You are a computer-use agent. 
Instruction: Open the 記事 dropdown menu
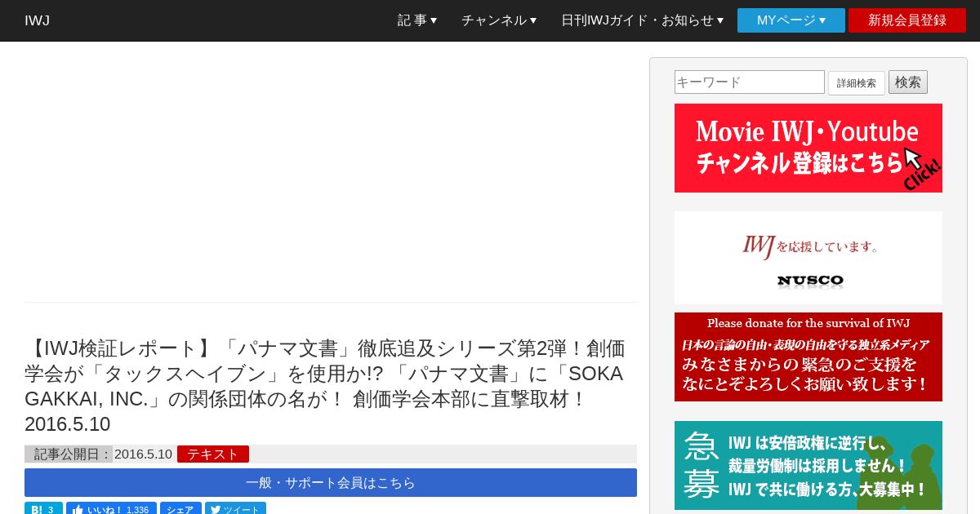pos(417,20)
